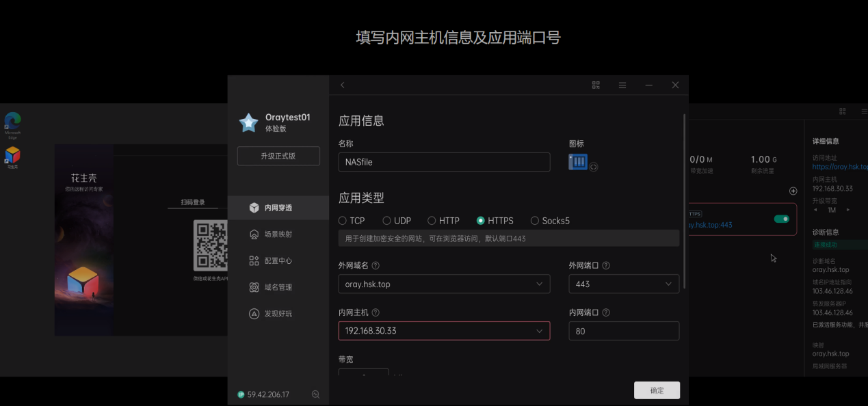
Task: Toggle the mapping switch in background window
Action: click(781, 219)
